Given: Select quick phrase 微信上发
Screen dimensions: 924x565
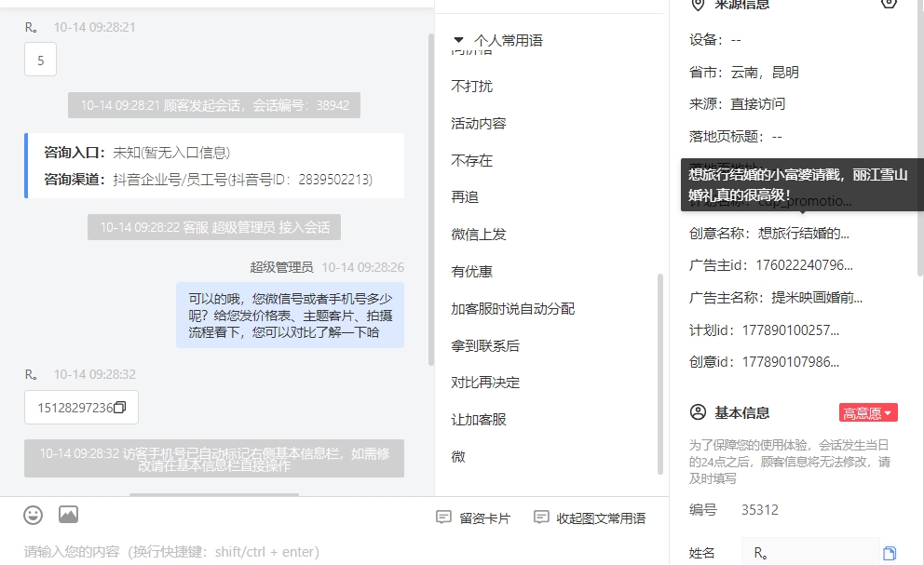Looking at the screenshot, I should pos(479,235).
